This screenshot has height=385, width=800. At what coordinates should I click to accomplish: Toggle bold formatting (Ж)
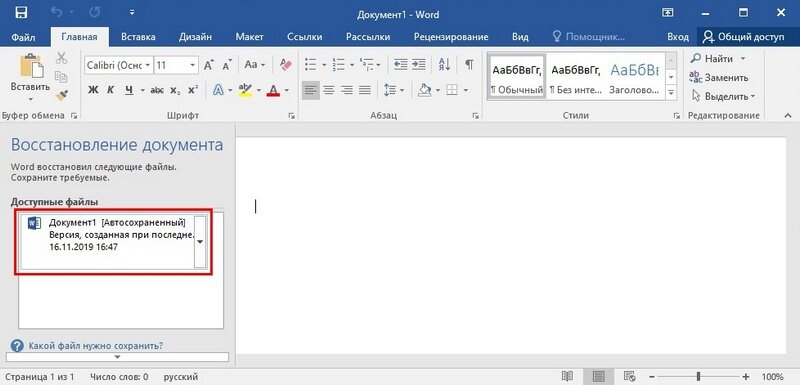[x=93, y=90]
